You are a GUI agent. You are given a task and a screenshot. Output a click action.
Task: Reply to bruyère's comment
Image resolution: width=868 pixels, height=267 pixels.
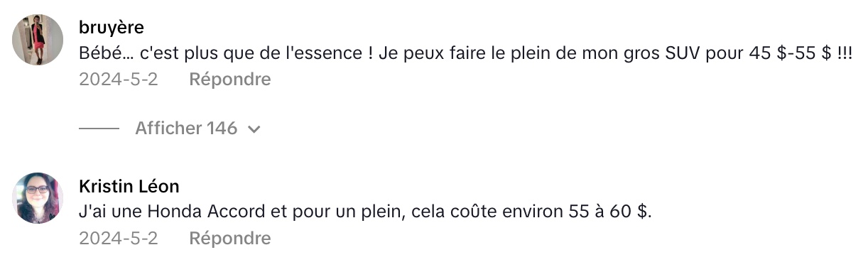(229, 79)
